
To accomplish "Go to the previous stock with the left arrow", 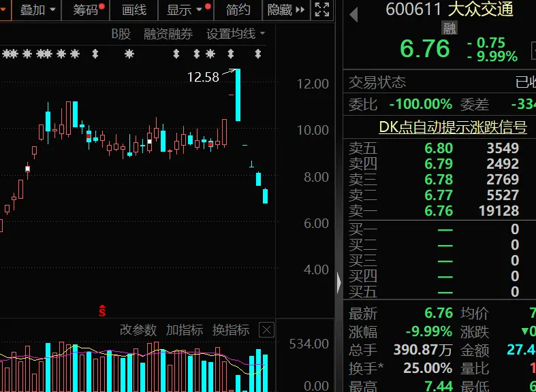I will [353, 15].
